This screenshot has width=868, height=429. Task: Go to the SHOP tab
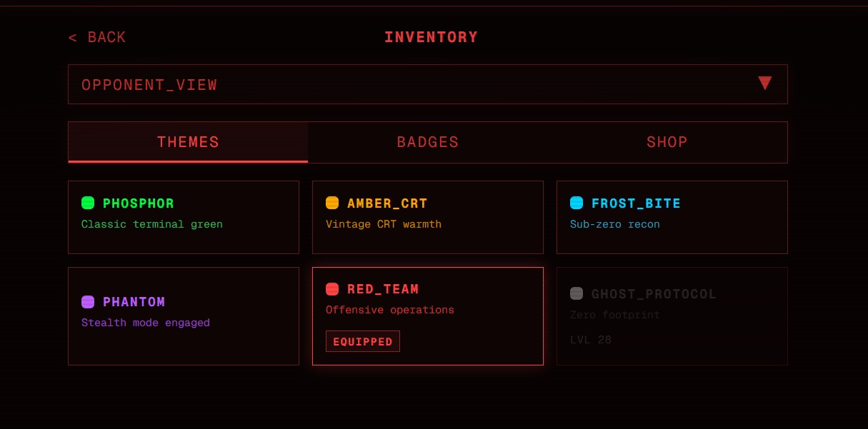667,142
